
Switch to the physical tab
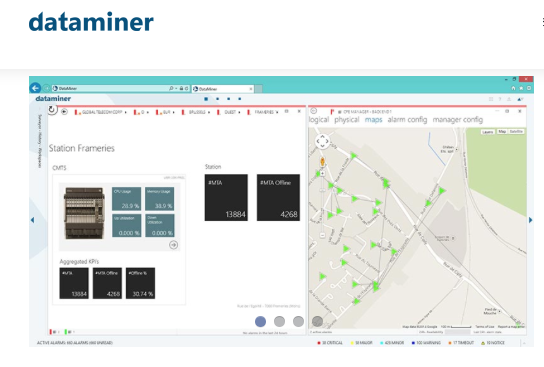tap(347, 120)
